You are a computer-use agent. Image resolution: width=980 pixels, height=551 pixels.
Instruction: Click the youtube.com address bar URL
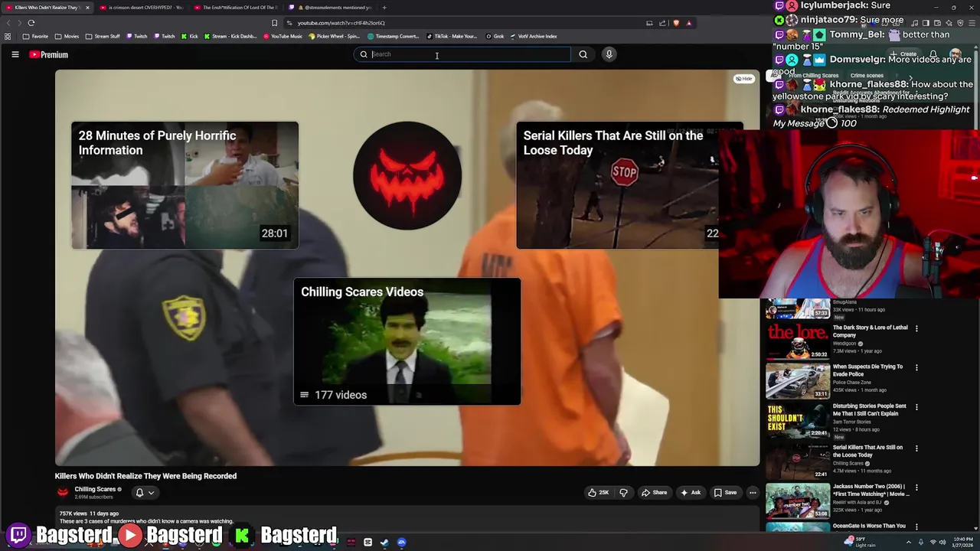coord(341,23)
